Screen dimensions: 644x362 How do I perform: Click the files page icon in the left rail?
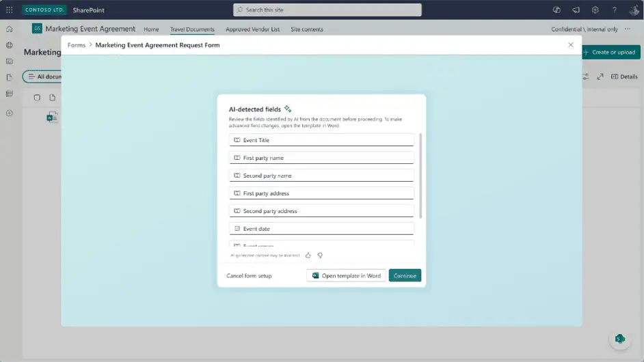pos(10,77)
